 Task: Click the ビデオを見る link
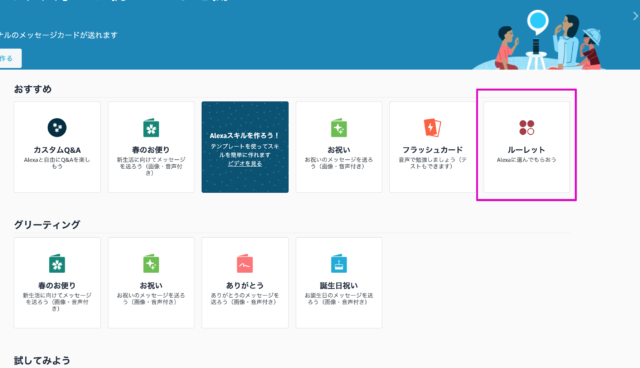point(245,164)
